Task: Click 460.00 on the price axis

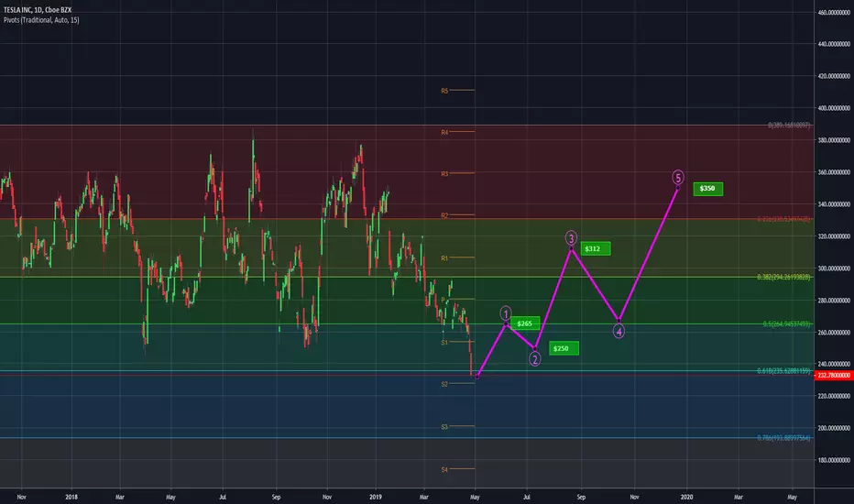Action: pyautogui.click(x=834, y=12)
